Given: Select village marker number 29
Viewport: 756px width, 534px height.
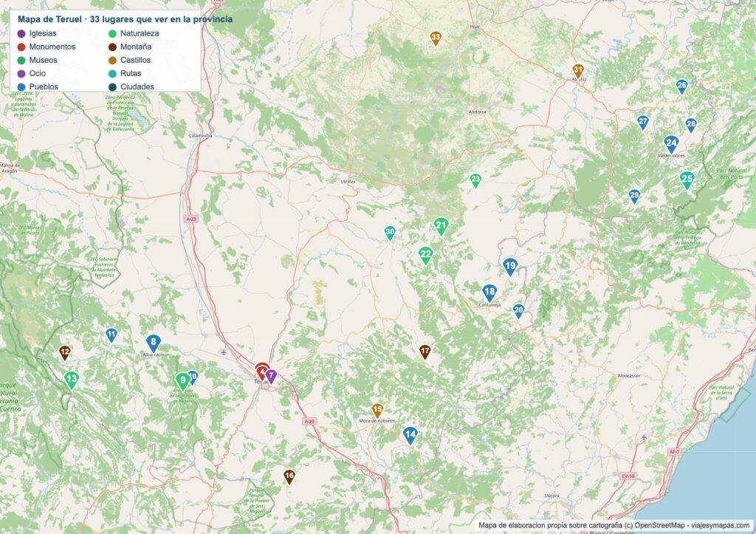Looking at the screenshot, I should [x=634, y=196].
